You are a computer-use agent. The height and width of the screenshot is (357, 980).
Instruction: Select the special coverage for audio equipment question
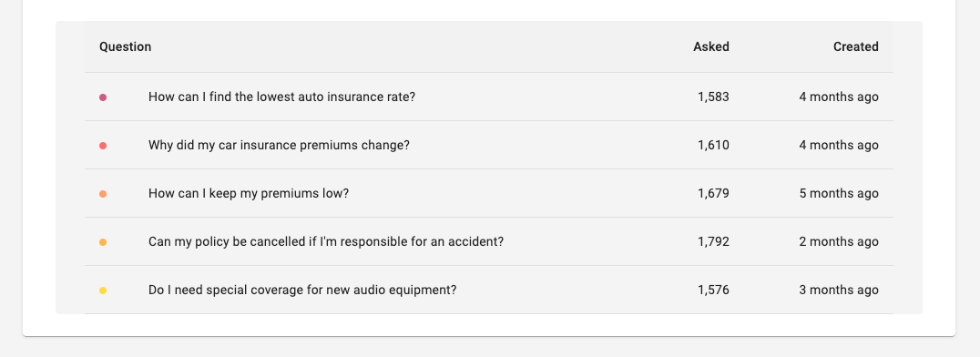coord(302,291)
